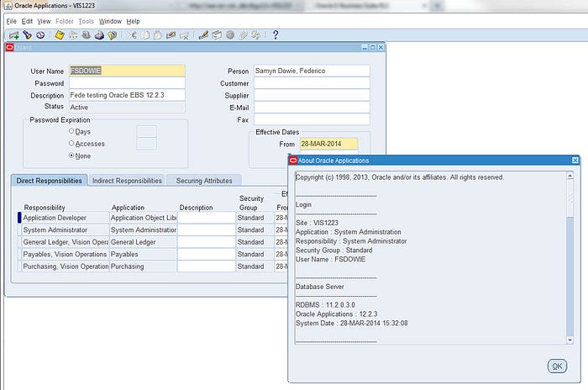Click the Print toolbar icon
588x390 pixels.
(x=99, y=35)
